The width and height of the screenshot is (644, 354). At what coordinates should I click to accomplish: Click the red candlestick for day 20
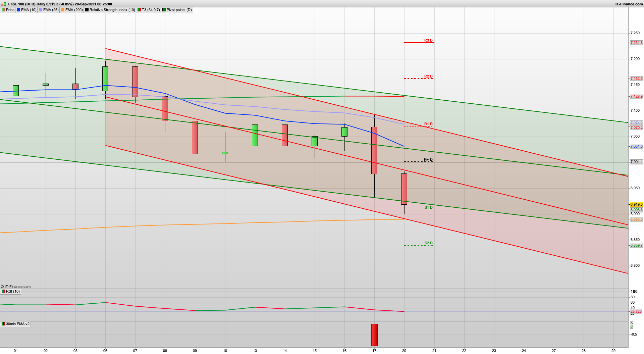(x=404, y=189)
